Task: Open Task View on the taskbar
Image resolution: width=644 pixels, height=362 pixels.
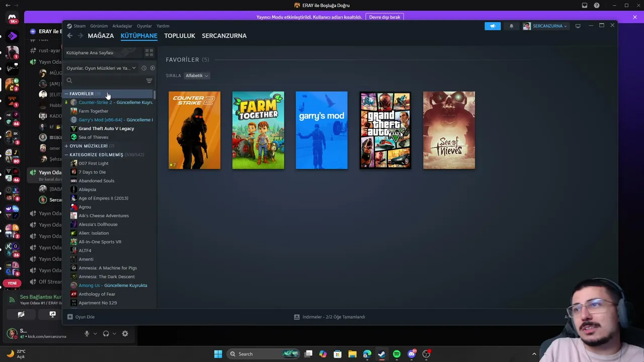Action: 308,354
